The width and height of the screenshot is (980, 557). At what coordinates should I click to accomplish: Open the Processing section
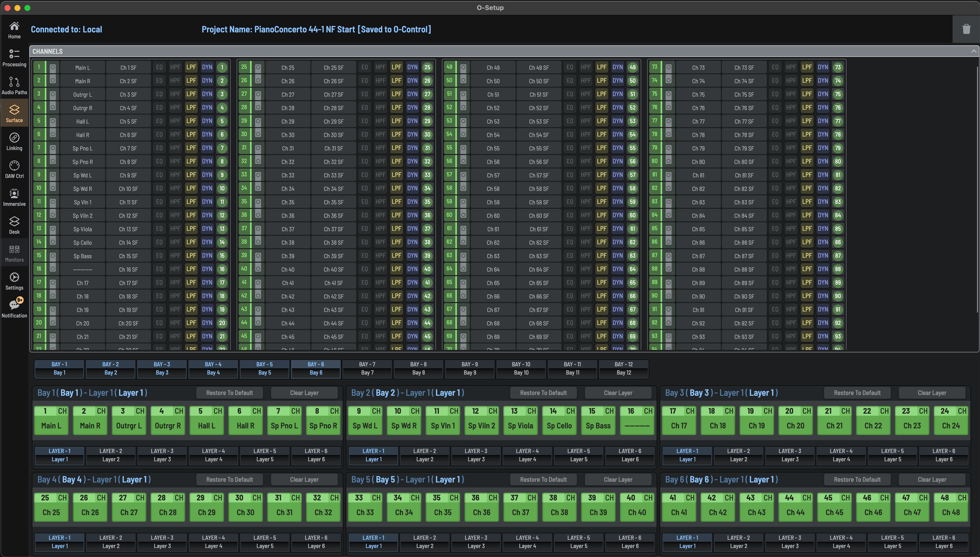[x=14, y=58]
